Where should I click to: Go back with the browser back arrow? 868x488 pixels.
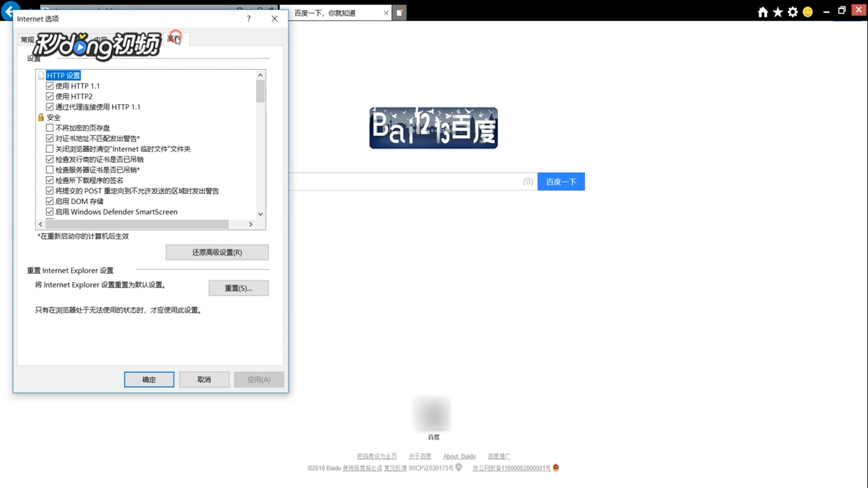tap(9, 11)
